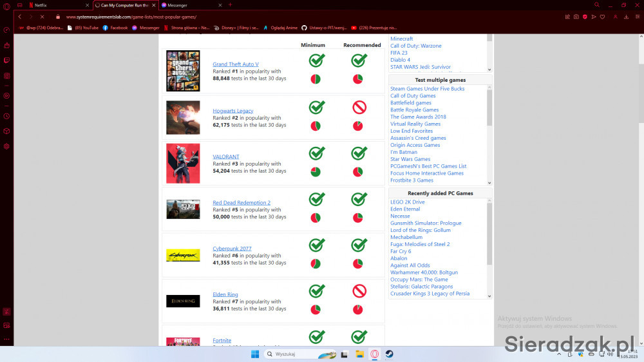Click the Grand Theft Auto V cover thumbnail

[183, 71]
